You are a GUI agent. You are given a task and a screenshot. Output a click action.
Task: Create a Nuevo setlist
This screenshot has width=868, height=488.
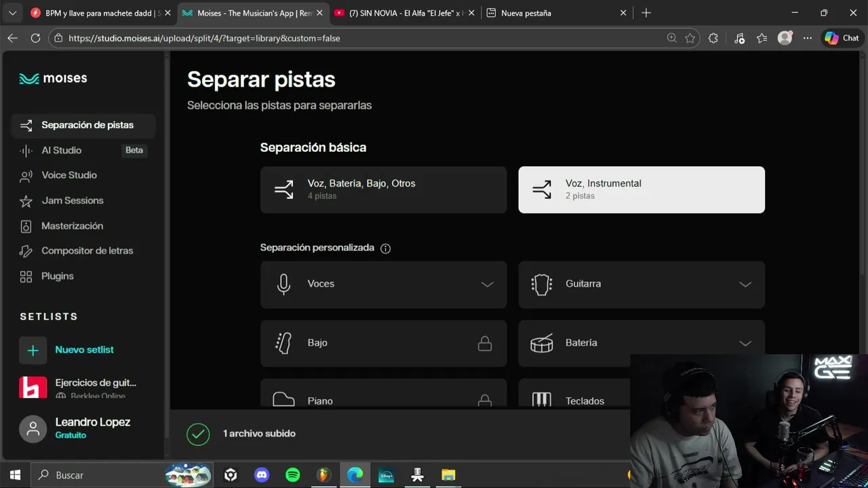coord(84,350)
